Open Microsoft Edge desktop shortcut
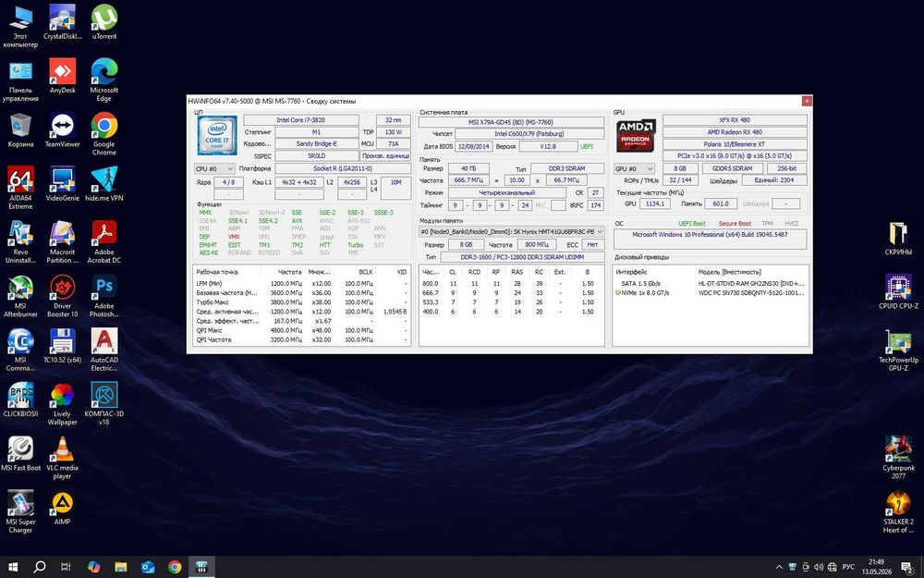The image size is (924, 578). tap(104, 80)
